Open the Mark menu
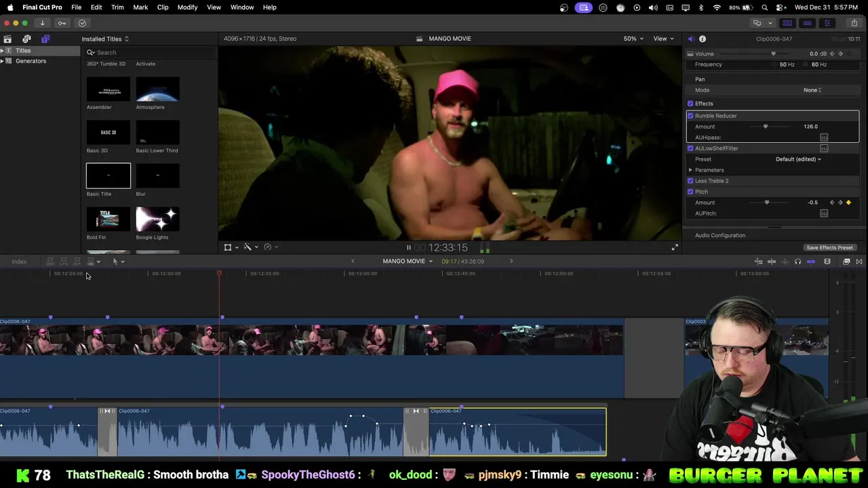868x488 pixels. click(x=140, y=7)
